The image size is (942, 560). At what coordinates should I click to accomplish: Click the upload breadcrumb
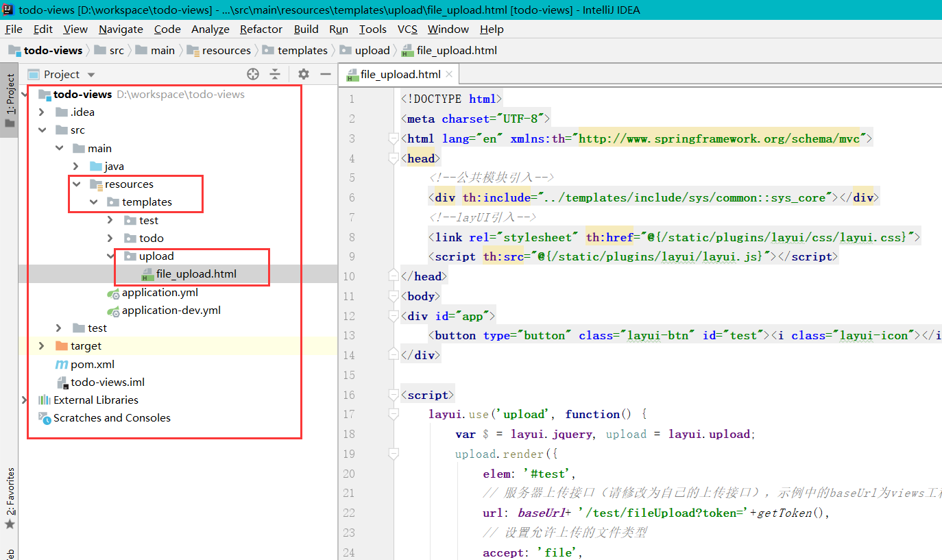click(365, 50)
